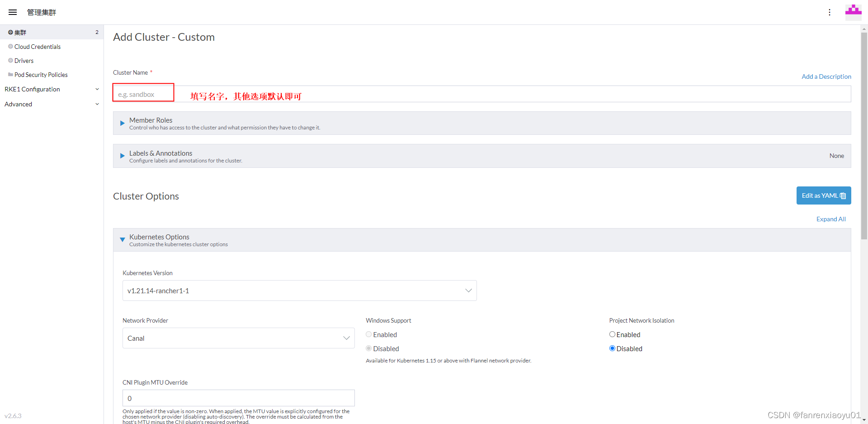Click the pink user avatar icon
This screenshot has height=424, width=868.
854,12
